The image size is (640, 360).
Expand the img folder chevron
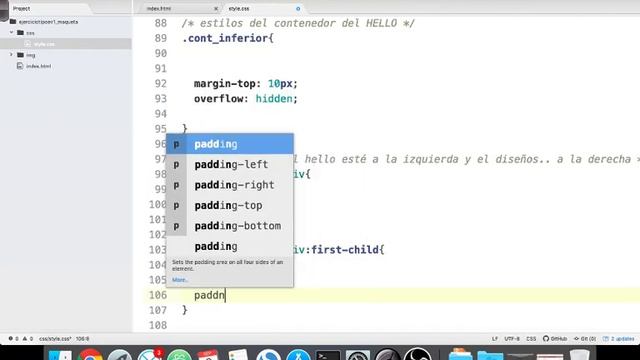click(x=11, y=54)
